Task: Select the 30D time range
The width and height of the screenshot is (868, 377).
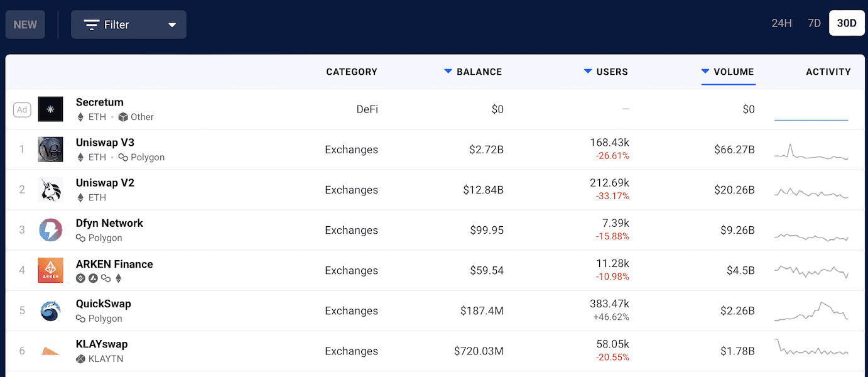Action: pyautogui.click(x=846, y=23)
